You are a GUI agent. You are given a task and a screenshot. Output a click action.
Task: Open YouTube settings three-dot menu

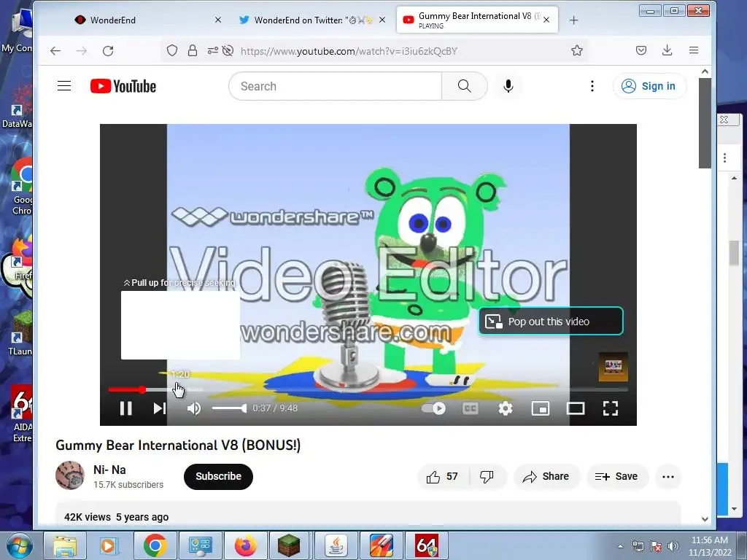[592, 86]
